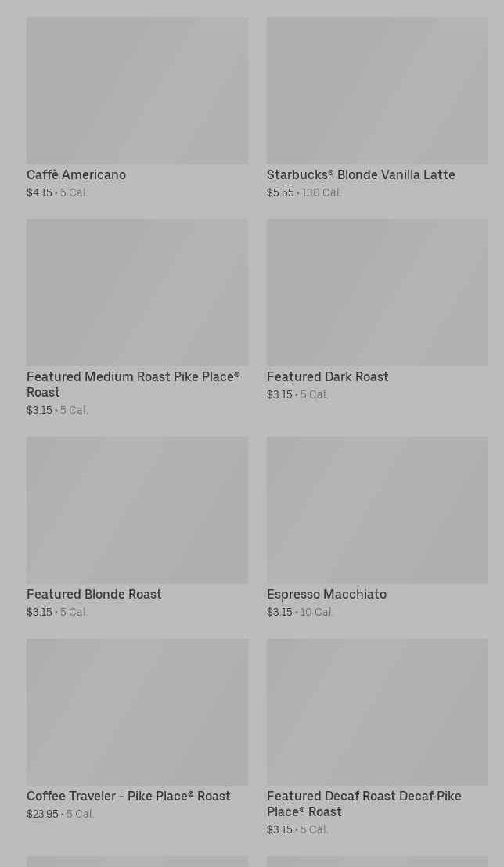Open Featured Medium Roast Pike Place thumbnail
The height and width of the screenshot is (867, 504).
137,293
